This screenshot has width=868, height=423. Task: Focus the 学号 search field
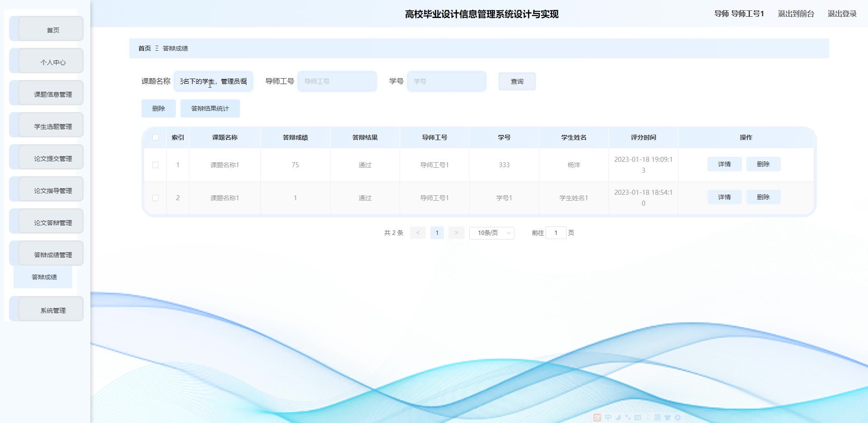coord(447,81)
